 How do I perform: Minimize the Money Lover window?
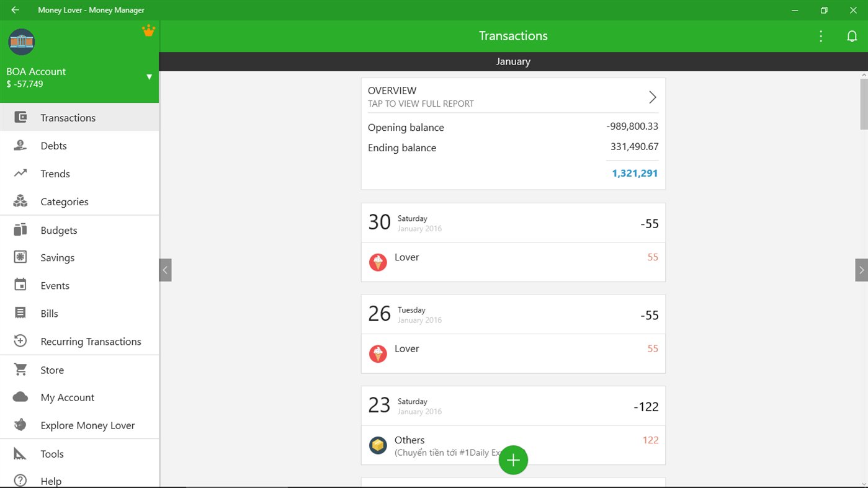pyautogui.click(x=795, y=10)
